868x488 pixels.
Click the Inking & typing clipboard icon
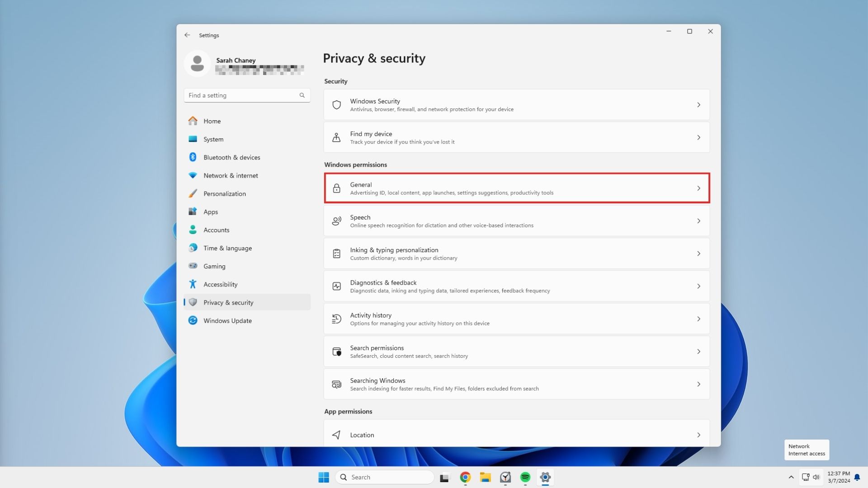pyautogui.click(x=337, y=253)
